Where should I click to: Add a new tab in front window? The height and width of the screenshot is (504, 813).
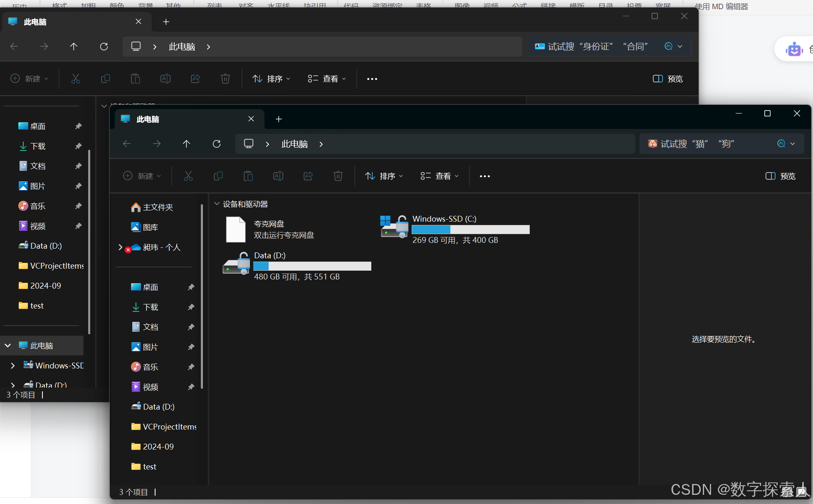point(279,119)
